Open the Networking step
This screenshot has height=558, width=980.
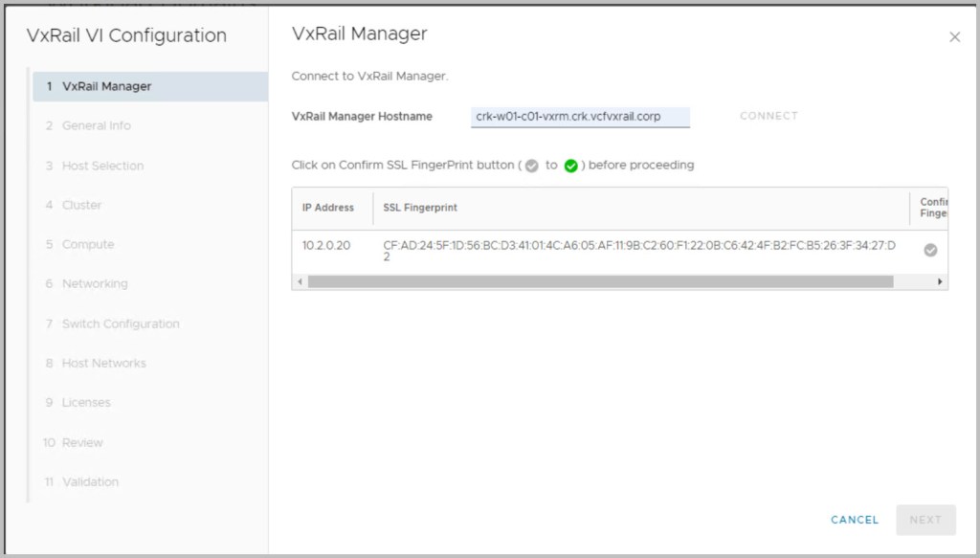(x=95, y=283)
